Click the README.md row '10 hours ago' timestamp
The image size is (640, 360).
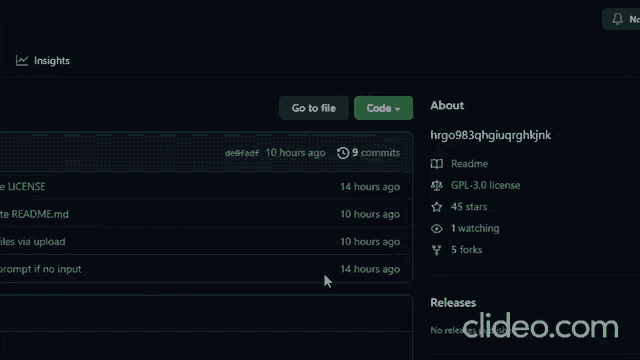370,214
